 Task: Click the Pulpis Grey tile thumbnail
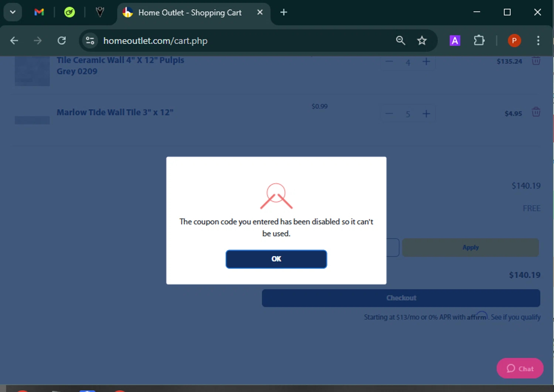click(x=32, y=71)
